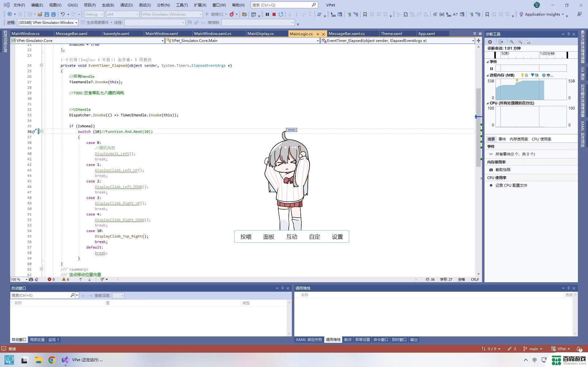Toggle the snapshot marker legend
Image resolution: width=588 pixels, height=367 pixels.
tap(535, 75)
